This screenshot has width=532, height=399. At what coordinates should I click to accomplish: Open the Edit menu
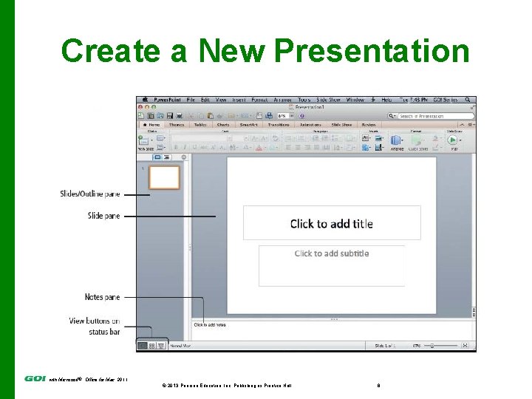[x=205, y=100]
